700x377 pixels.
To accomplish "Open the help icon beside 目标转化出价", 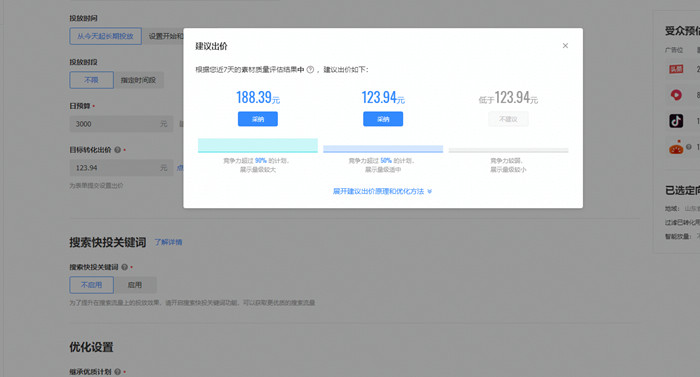I will click(118, 150).
